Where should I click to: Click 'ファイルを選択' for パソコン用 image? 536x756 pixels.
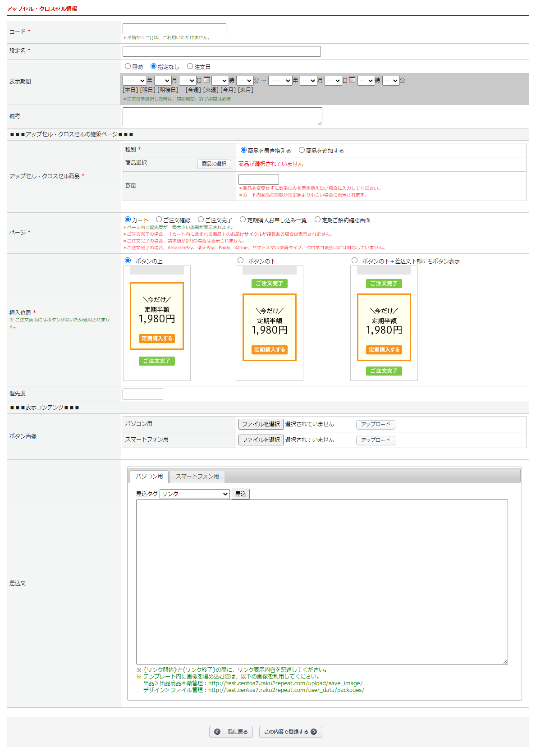261,424
